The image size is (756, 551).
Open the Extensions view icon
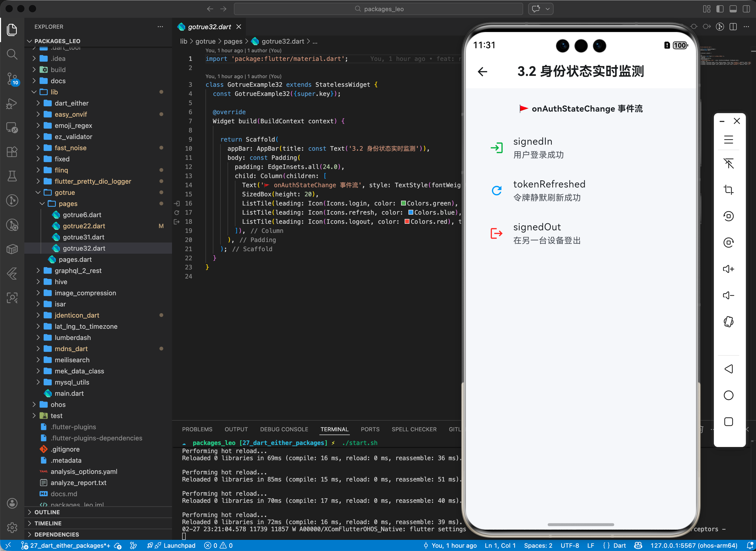[x=12, y=152]
